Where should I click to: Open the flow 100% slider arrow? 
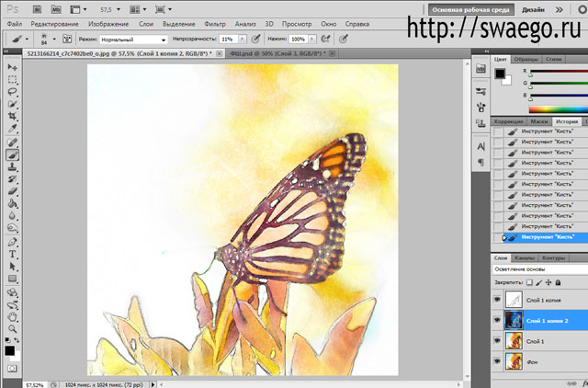(312, 39)
